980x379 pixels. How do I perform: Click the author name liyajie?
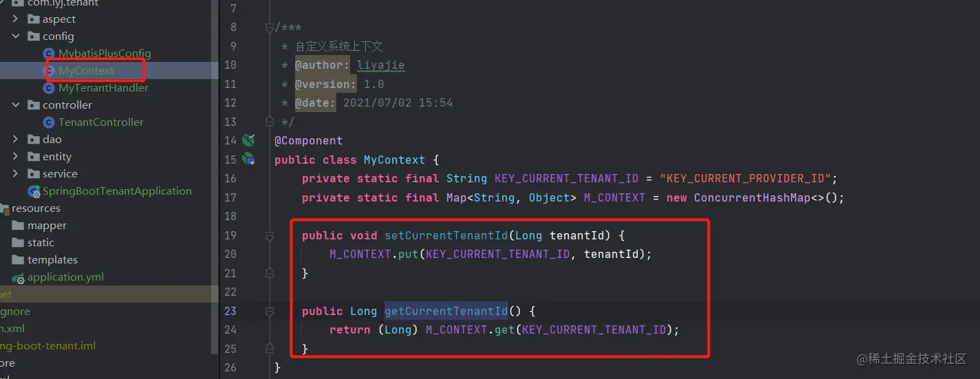380,65
